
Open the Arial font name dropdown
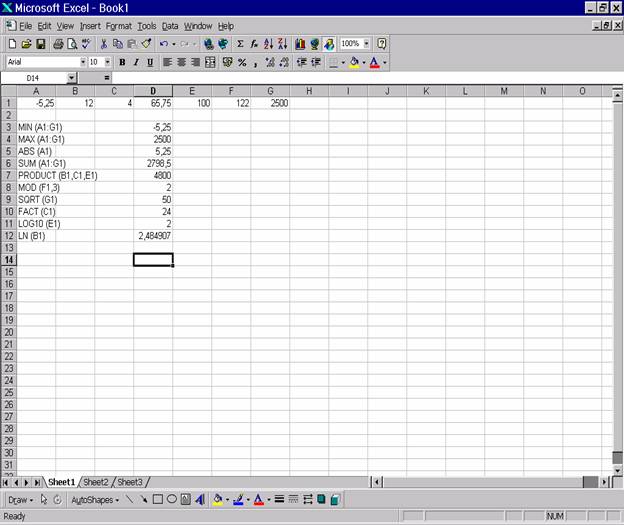(x=80, y=62)
